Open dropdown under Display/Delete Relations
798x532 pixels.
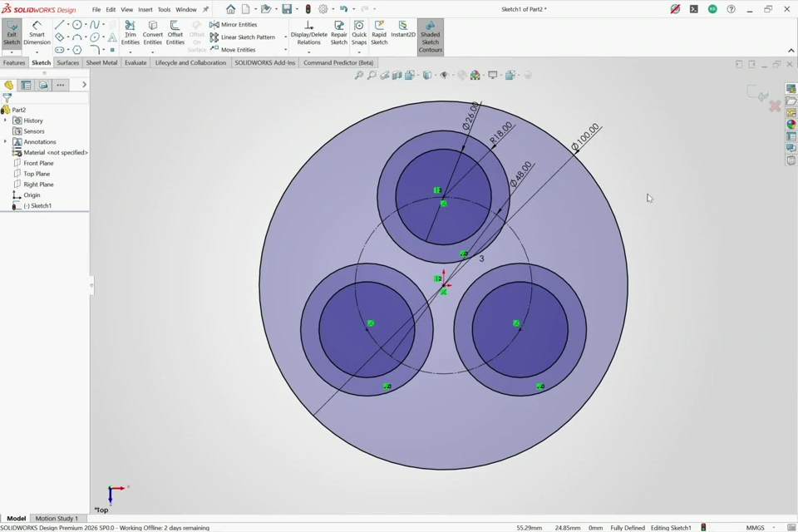[309, 52]
